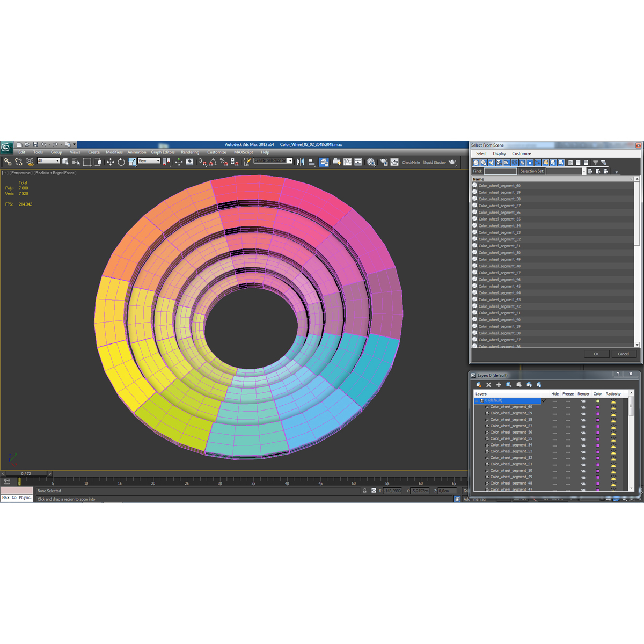The image size is (644, 644).
Task: Open the Material Editor from the toolbar
Action: click(x=370, y=162)
